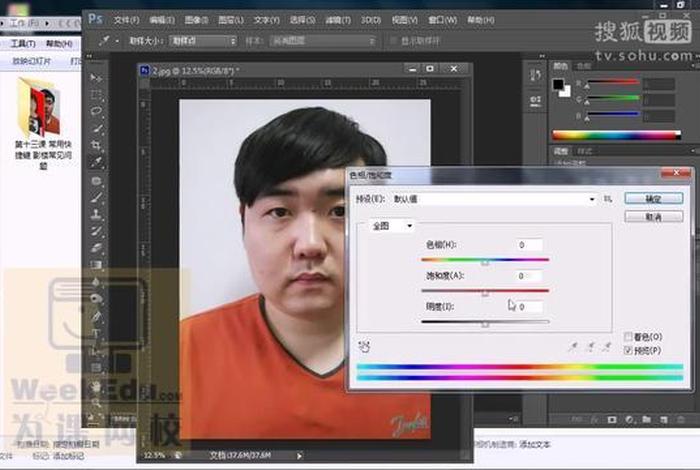This screenshot has width=700, height=470.
Task: Click the 色相(H) value input field
Action: [529, 245]
